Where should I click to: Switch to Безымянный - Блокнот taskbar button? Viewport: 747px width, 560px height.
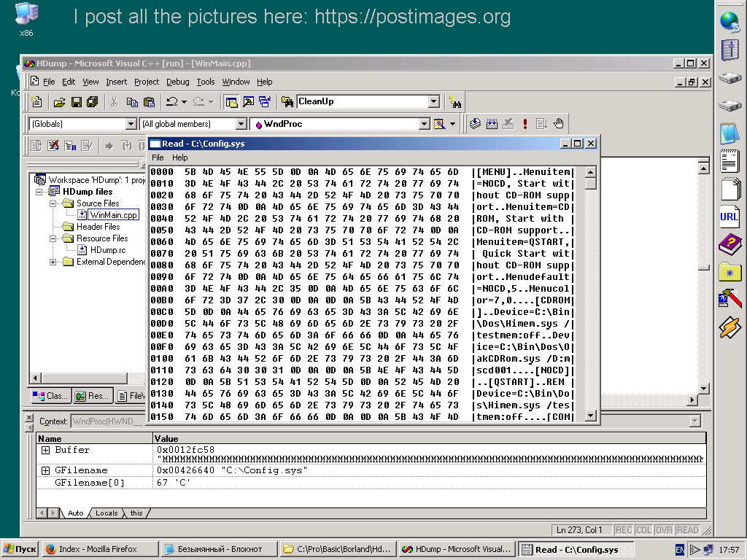click(x=219, y=549)
